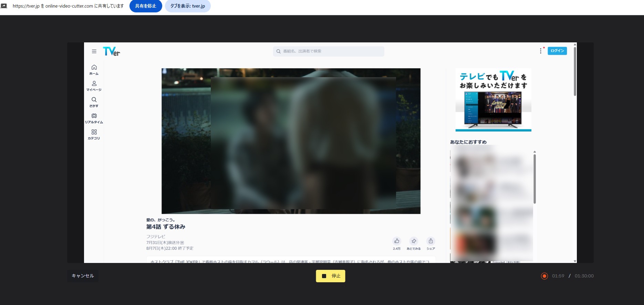Click the episode description text box
644x305 pixels.
pos(291,260)
